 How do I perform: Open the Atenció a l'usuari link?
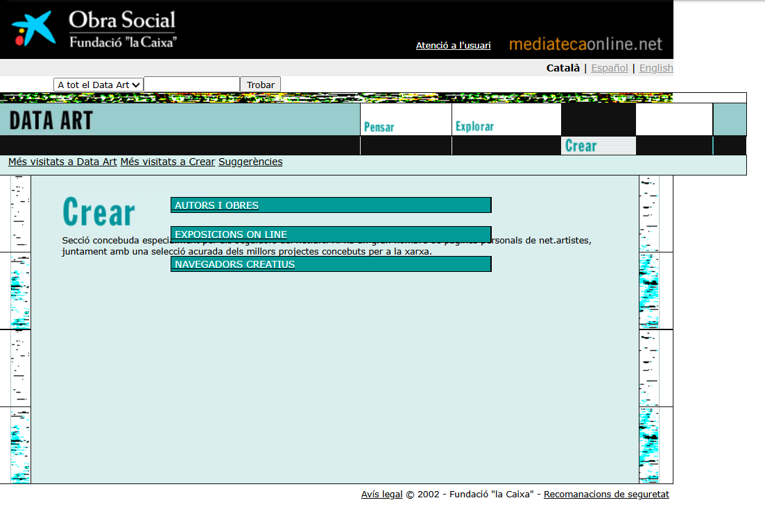tap(453, 45)
